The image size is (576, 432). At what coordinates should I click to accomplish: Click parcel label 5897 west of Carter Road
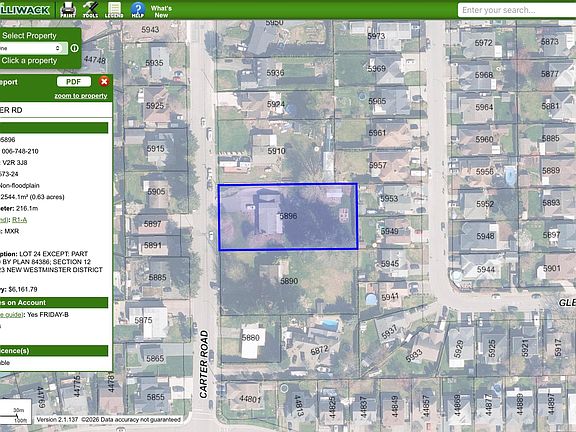152,224
